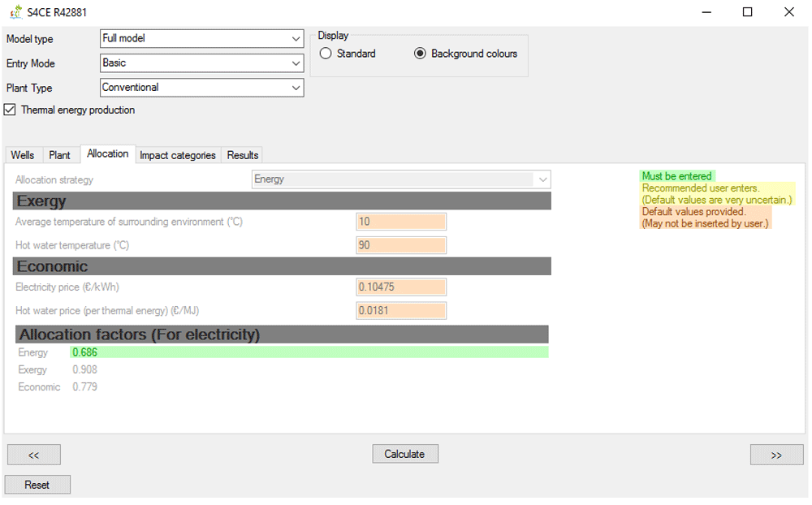The height and width of the screenshot is (505, 812).
Task: Expand the Allocation strategy combo box
Action: (401, 179)
